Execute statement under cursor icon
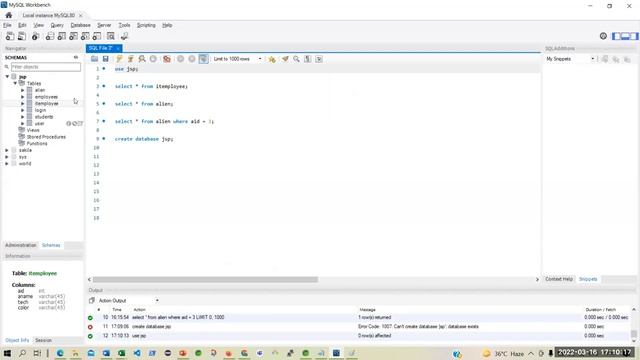This screenshot has height=360, width=640. (x=131, y=59)
